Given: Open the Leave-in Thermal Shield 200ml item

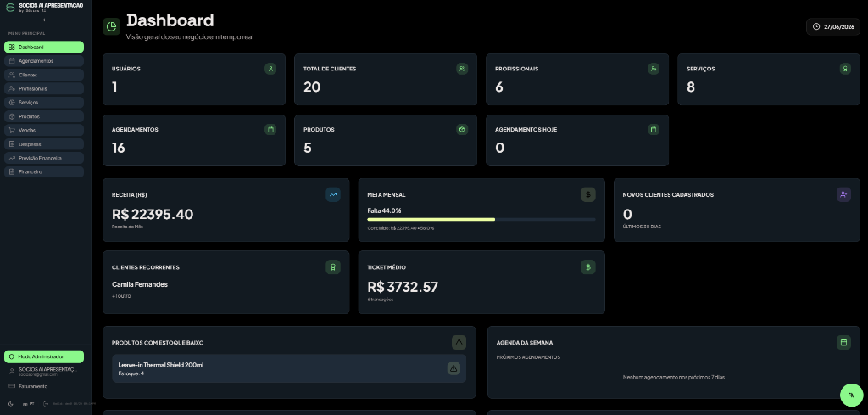Looking at the screenshot, I should click(289, 368).
